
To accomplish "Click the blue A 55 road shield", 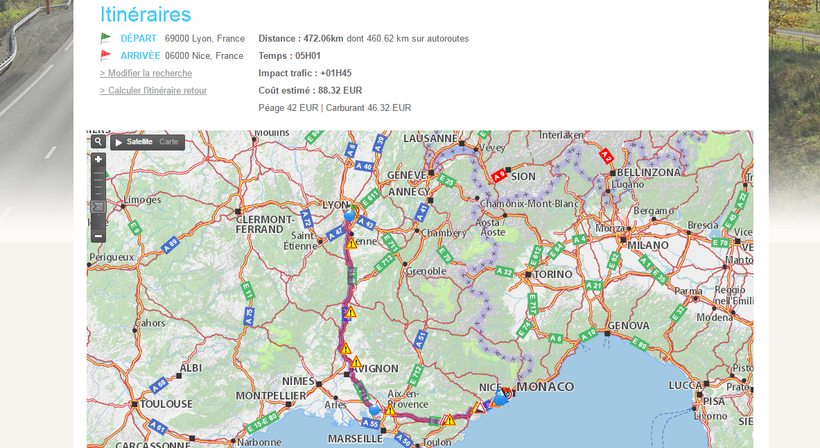I will coord(370,423).
